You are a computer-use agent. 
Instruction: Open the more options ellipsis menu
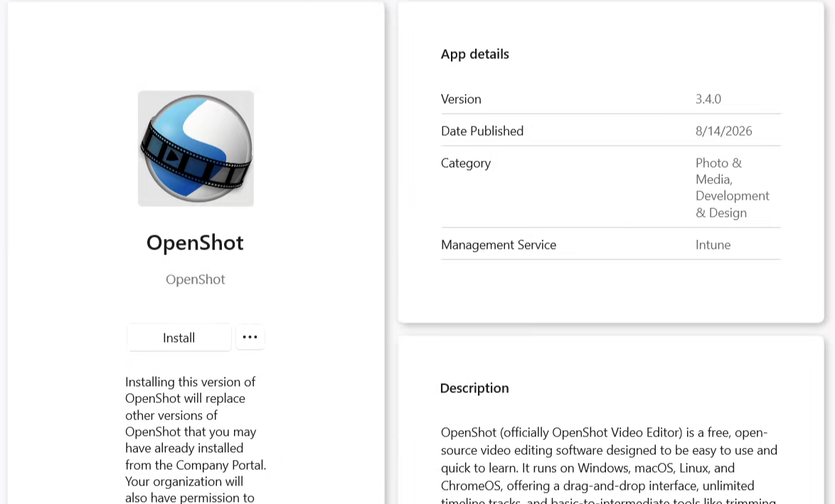pyautogui.click(x=250, y=337)
